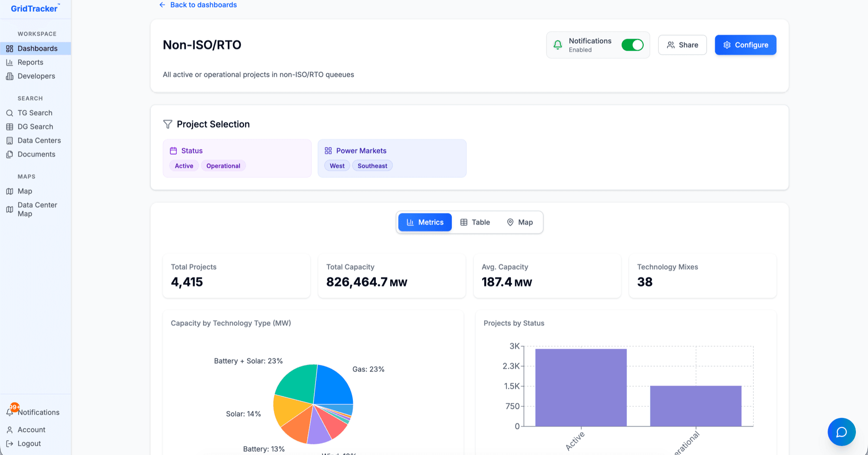The width and height of the screenshot is (868, 455).
Task: Go back to dashboards link
Action: click(198, 5)
